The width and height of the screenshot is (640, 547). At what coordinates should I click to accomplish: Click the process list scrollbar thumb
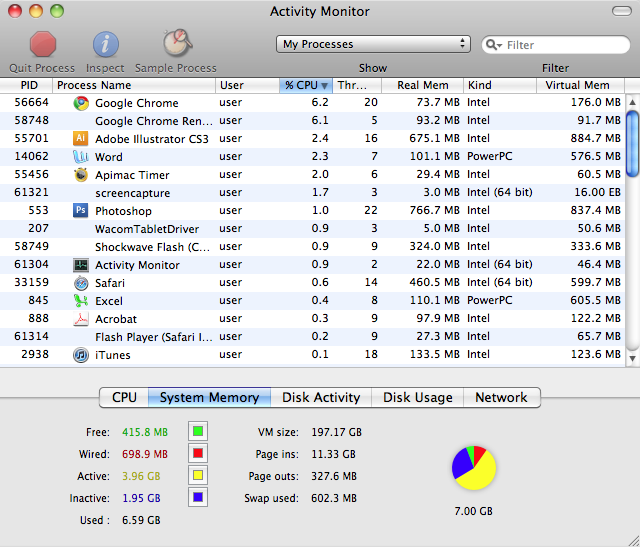click(x=632, y=144)
